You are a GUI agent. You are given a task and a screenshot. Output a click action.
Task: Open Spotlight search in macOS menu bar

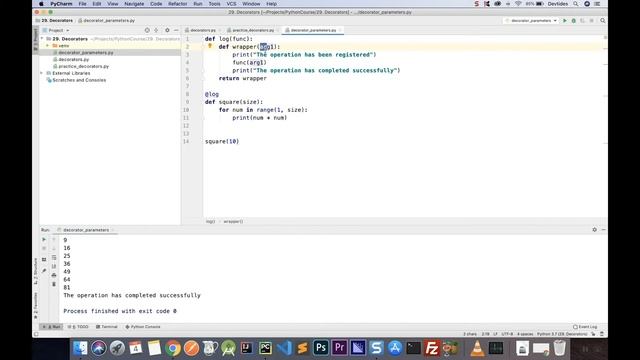(x=576, y=4)
